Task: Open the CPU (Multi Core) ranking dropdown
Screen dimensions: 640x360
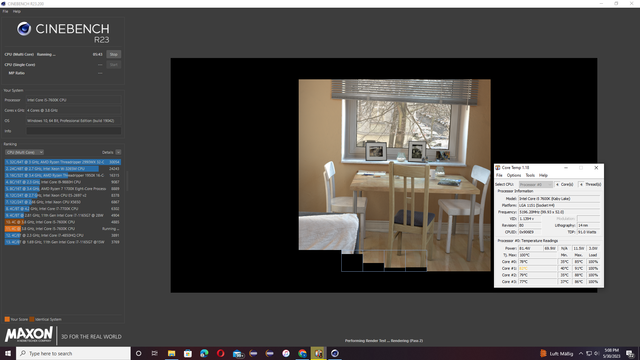Action: (x=24, y=152)
